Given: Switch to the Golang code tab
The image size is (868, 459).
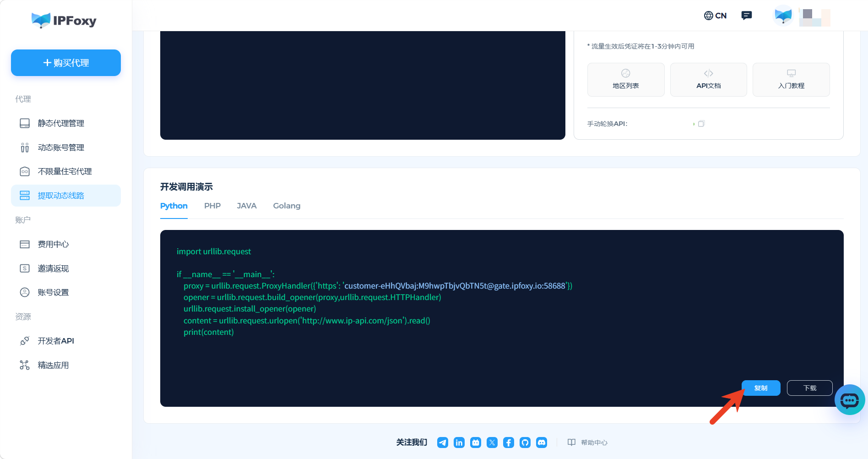Looking at the screenshot, I should click(287, 206).
